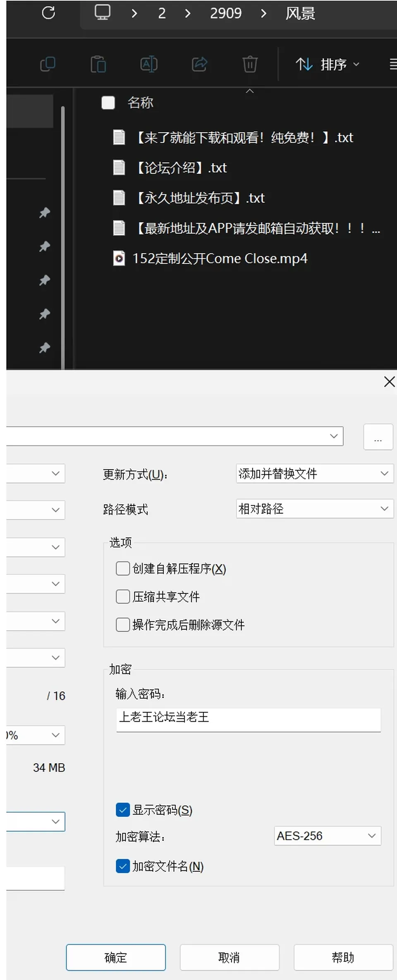Expand the chevron after folder 2909
This screenshot has height=980, width=397.
coord(263,13)
